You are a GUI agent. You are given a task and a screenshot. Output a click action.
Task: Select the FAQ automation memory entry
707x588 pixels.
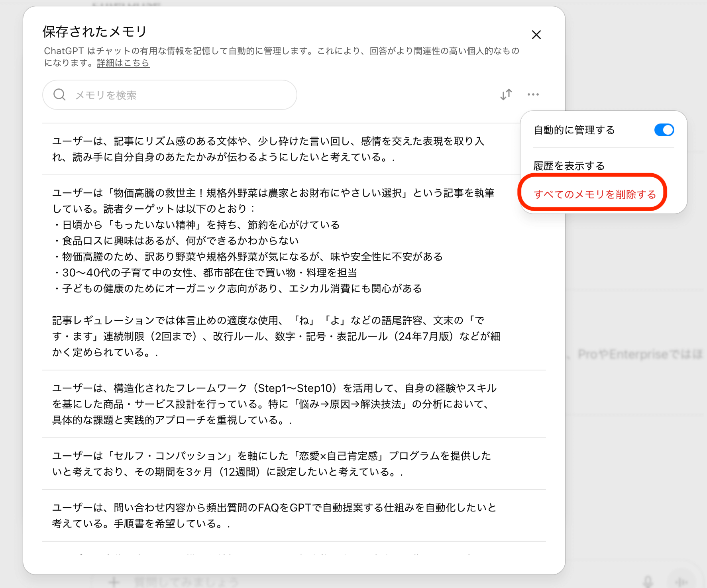coord(274,515)
